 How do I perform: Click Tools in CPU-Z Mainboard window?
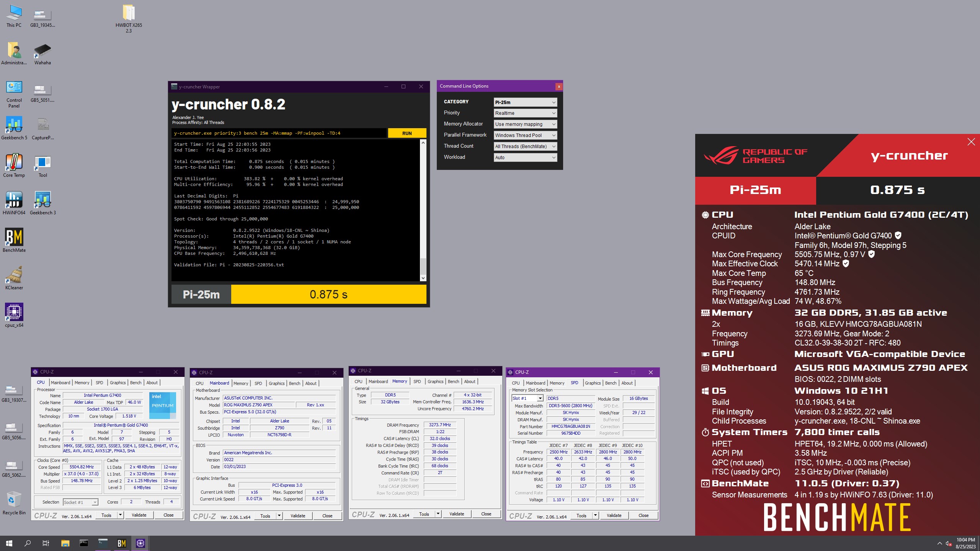(265, 516)
